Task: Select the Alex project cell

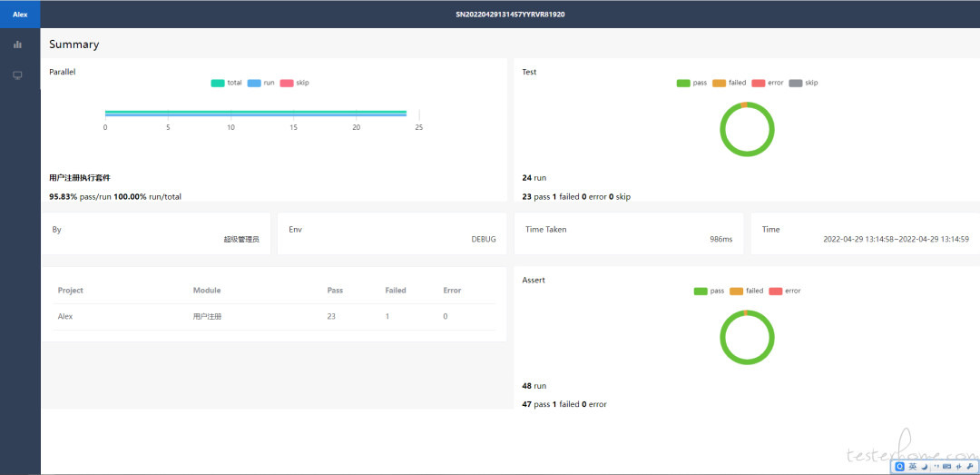Action: [65, 317]
